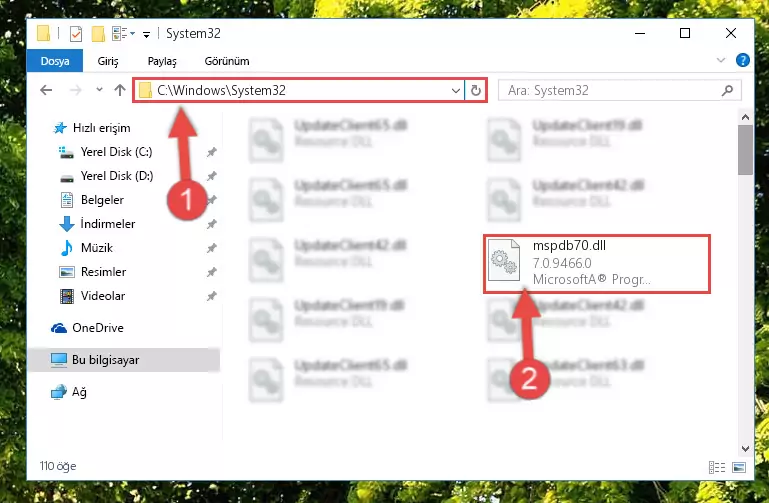Unpin Yerel Disk (C:) from quick access
This screenshot has width=769, height=503.
click(211, 152)
